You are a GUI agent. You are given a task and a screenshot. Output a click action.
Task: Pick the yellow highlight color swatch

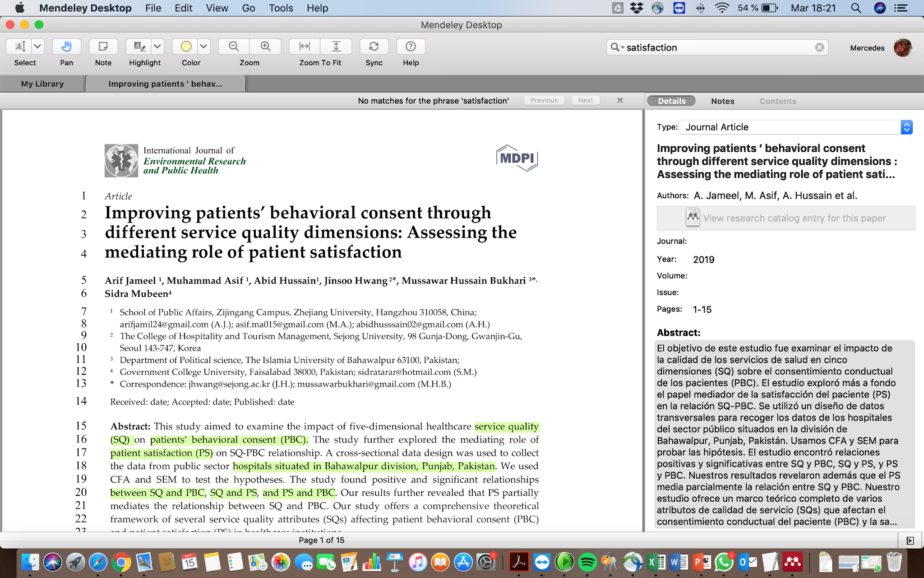[x=186, y=47]
